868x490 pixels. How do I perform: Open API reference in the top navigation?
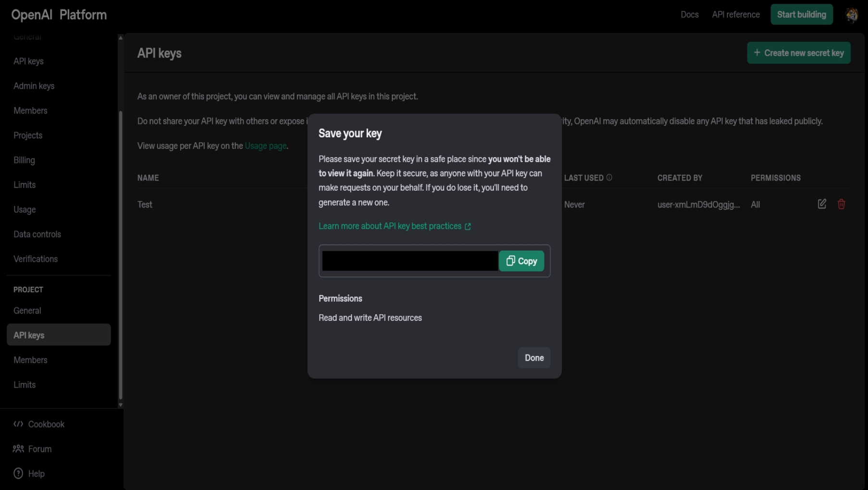coord(735,14)
